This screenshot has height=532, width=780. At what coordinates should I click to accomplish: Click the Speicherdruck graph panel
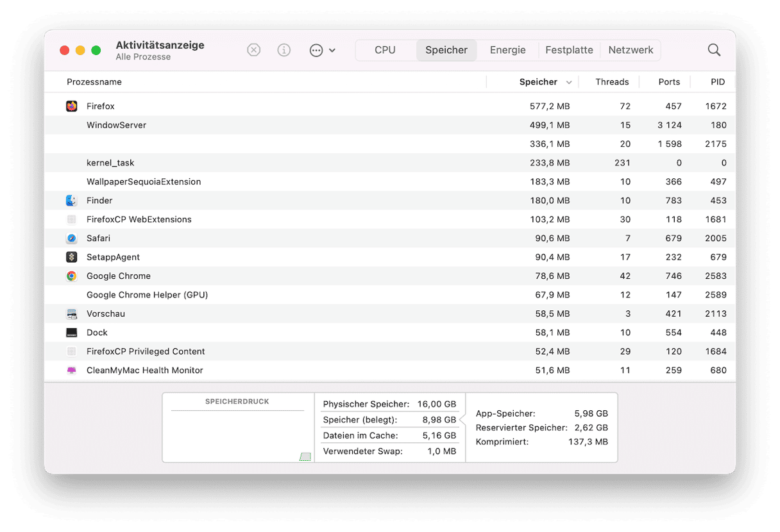(x=238, y=428)
